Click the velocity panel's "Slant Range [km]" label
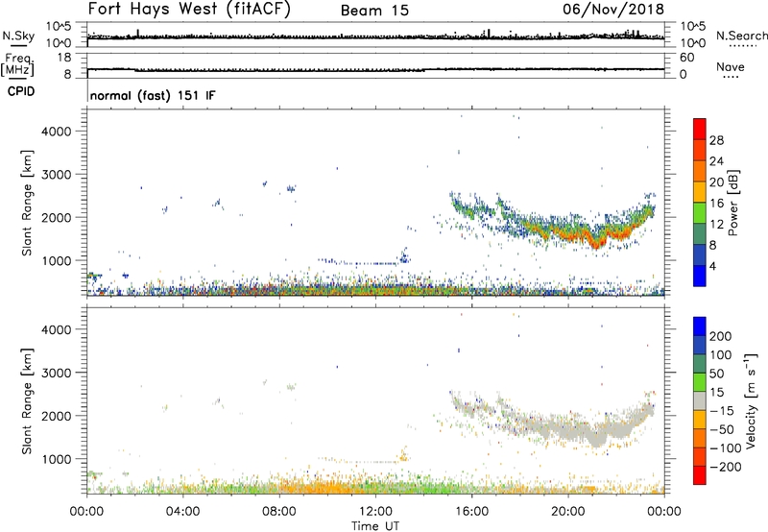The height and width of the screenshot is (532, 768). pos(27,400)
